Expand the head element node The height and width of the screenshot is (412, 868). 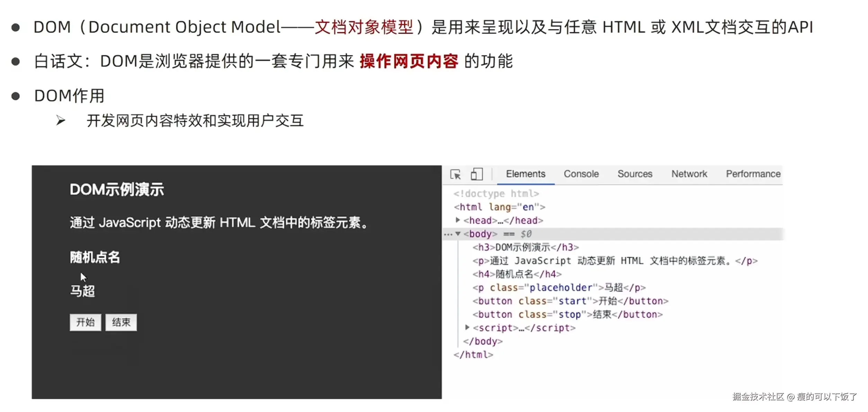[458, 220]
